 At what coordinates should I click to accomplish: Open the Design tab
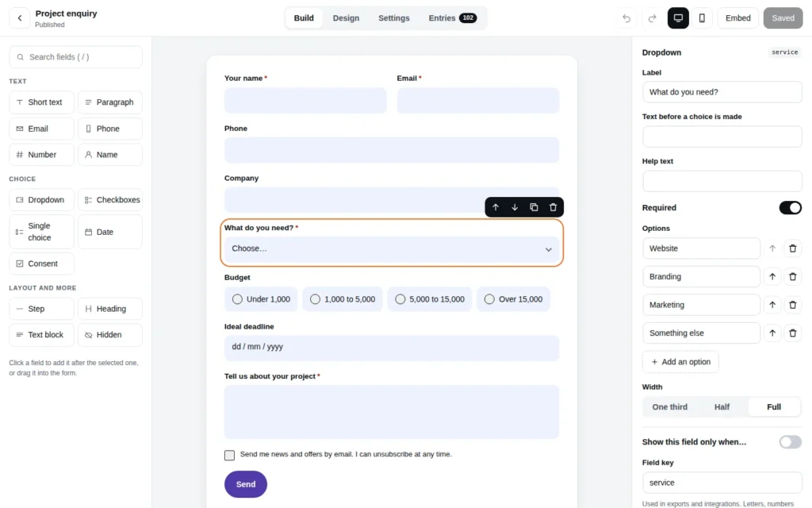[x=346, y=18]
